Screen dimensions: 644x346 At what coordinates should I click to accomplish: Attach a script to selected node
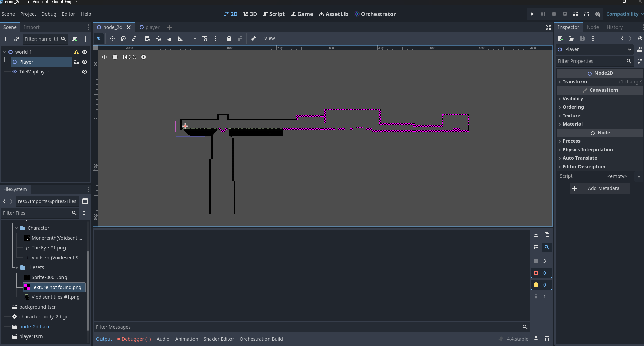[75, 39]
